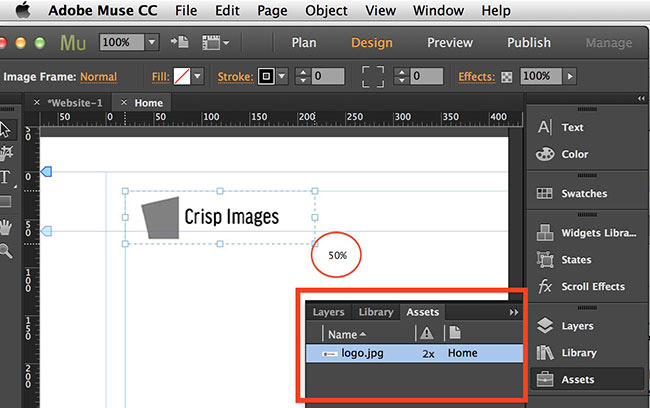Screen dimensions: 650x408
Task: Open the Edit menu
Action: pos(227,10)
